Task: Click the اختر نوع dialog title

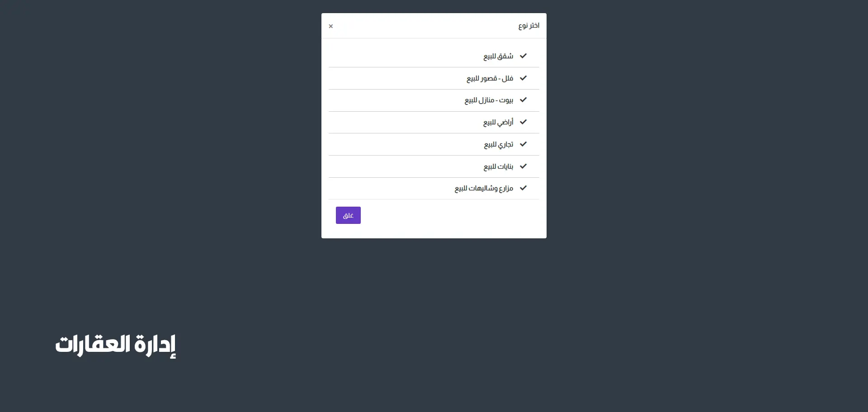Action: point(528,26)
